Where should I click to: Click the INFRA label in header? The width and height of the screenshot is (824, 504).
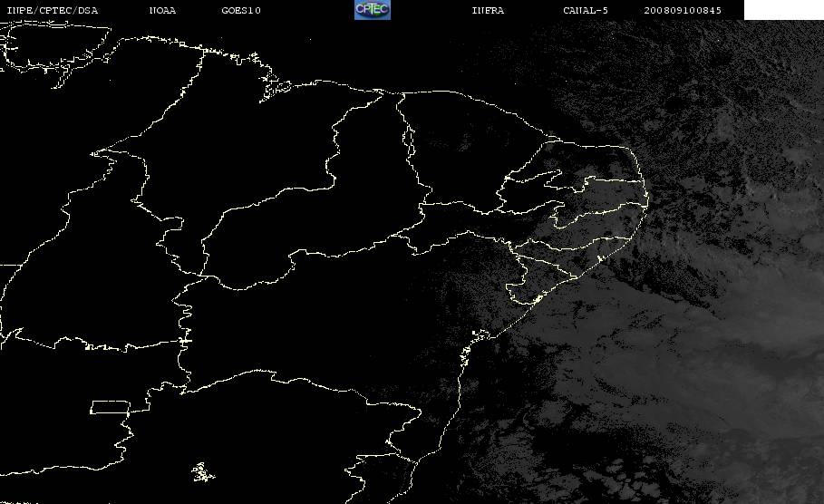(488, 11)
